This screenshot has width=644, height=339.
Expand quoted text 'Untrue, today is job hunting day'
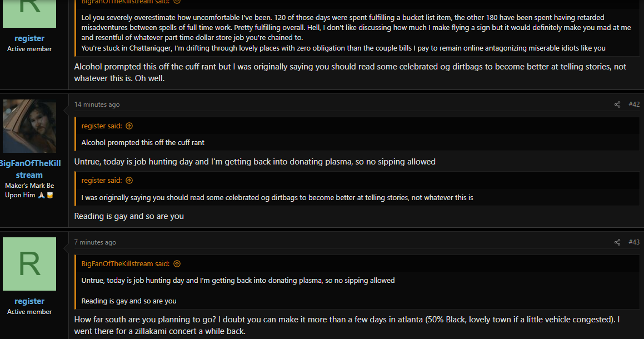358,291
